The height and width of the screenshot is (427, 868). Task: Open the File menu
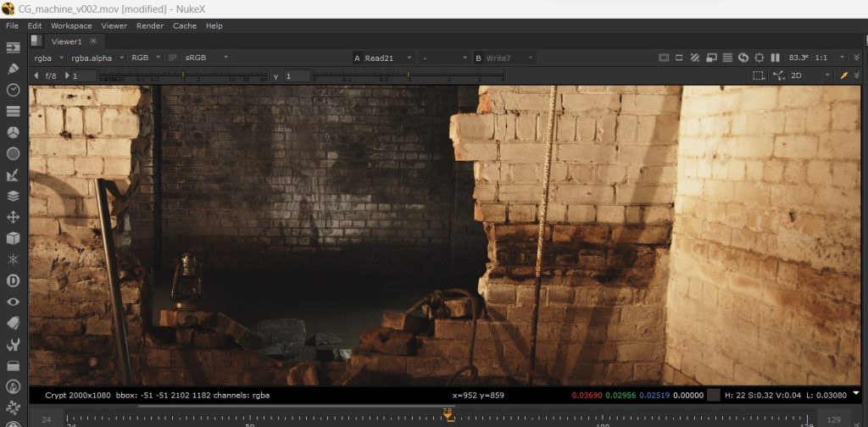point(12,26)
